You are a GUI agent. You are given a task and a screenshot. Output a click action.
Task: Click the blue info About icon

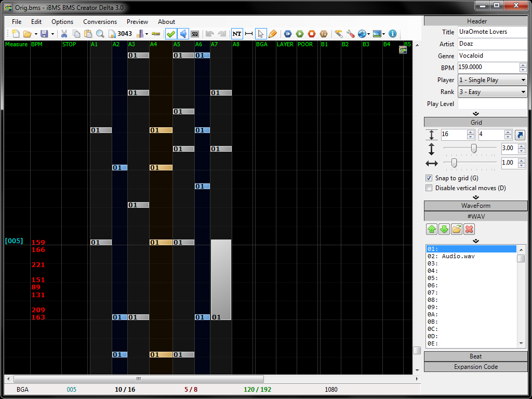pyautogui.click(x=392, y=34)
